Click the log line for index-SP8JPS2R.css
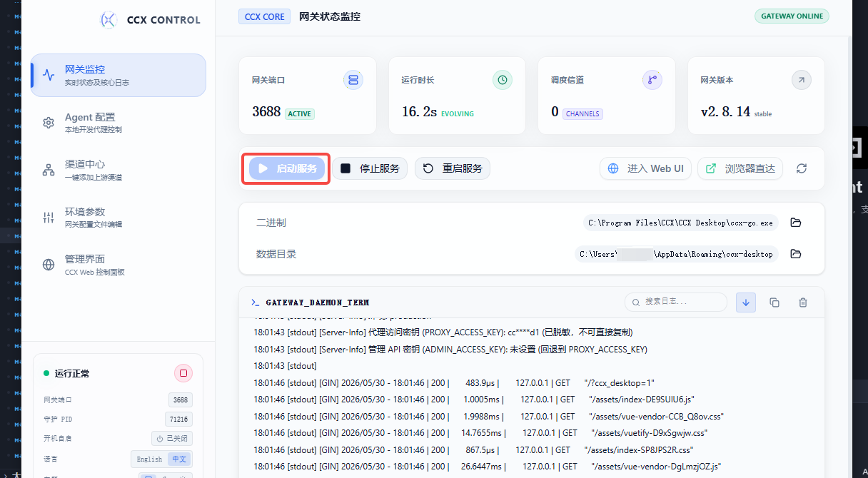Viewport: 868px width, 478px height. [x=473, y=450]
